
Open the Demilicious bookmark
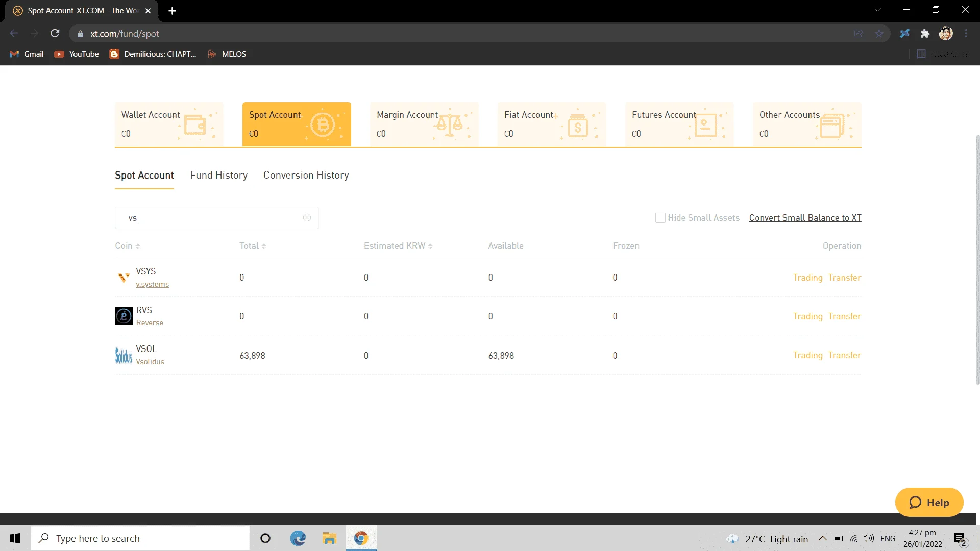pyautogui.click(x=153, y=54)
